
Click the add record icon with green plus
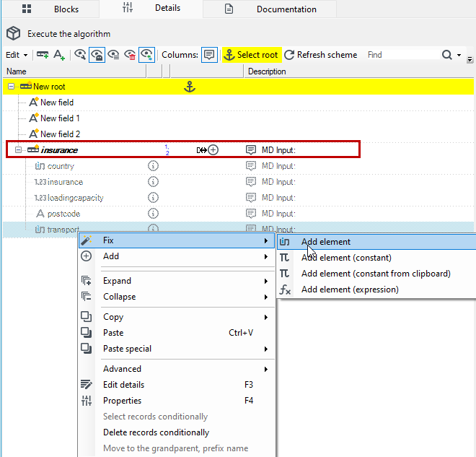[x=43, y=55]
